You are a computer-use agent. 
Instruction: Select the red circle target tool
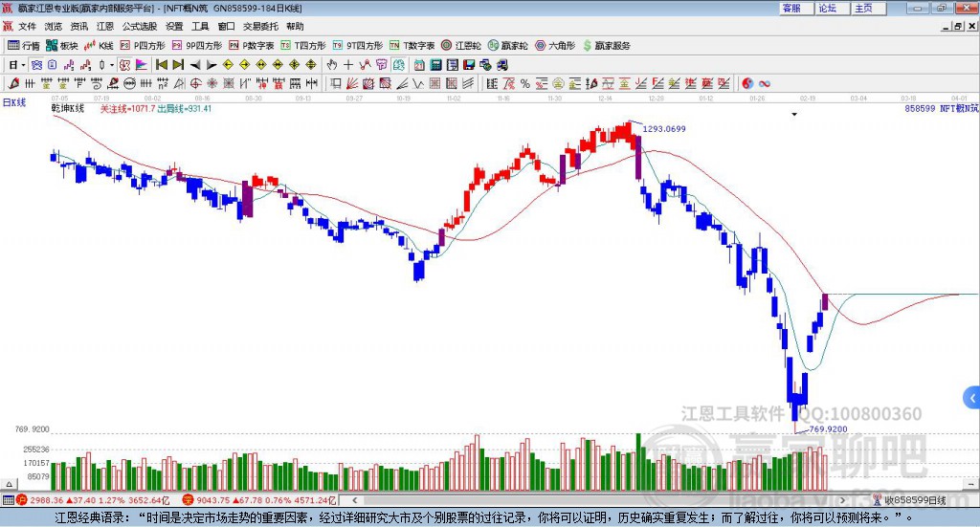click(x=195, y=83)
